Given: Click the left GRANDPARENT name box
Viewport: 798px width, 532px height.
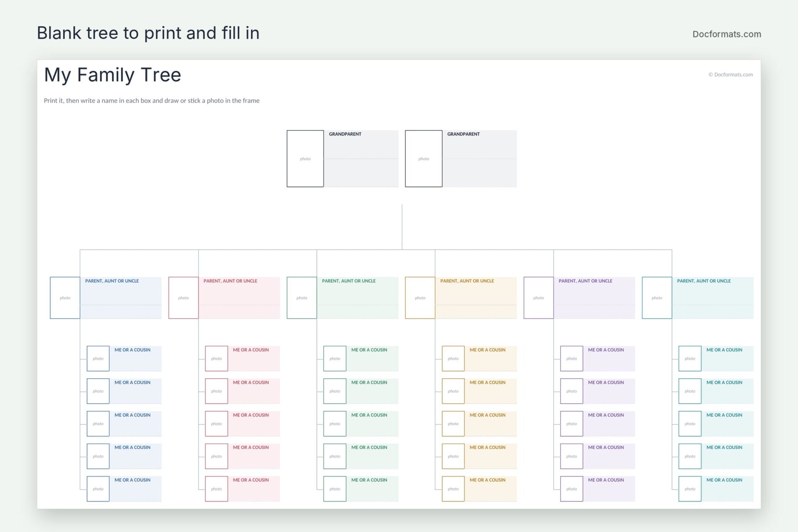Looking at the screenshot, I should (x=361, y=159).
